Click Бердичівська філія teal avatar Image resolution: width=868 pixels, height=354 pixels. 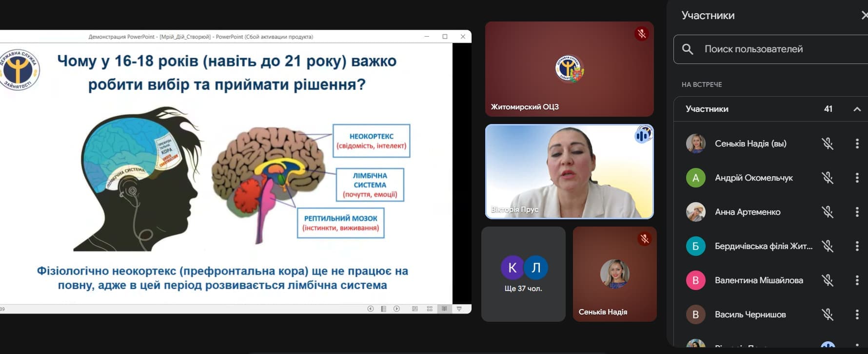pyautogui.click(x=696, y=246)
